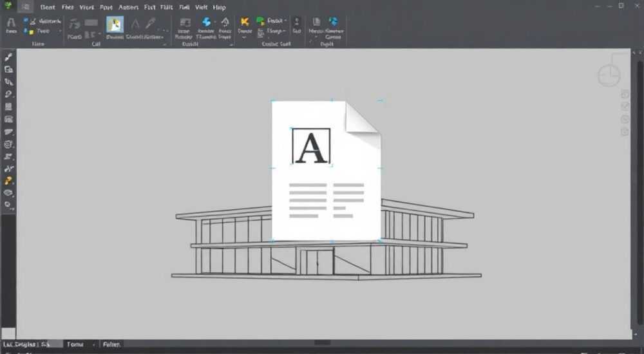Click the green ribbon icon beside Pedat
Screen dimensions: 644x354
(260, 21)
